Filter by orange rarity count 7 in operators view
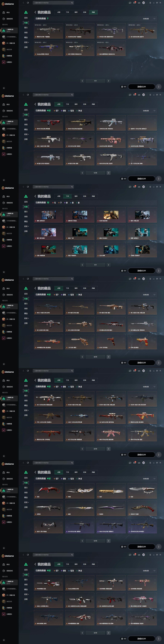The image size is (164, 644). [60, 203]
